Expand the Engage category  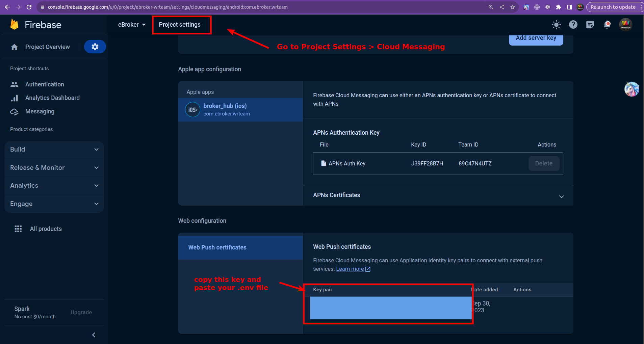click(54, 204)
